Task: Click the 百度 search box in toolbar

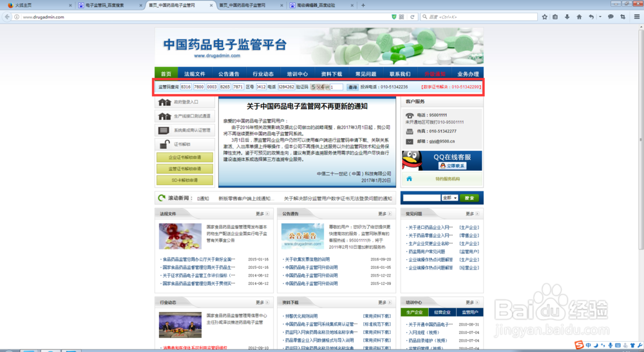Action: pos(478,17)
